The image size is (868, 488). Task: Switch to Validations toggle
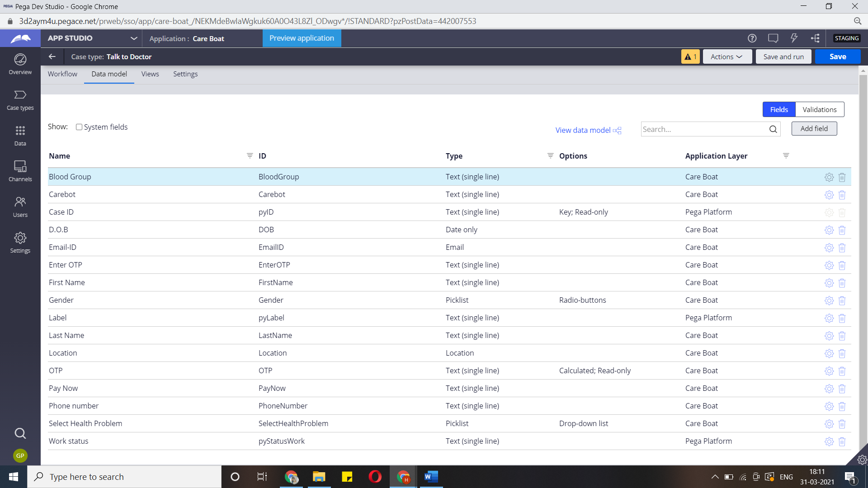point(819,109)
